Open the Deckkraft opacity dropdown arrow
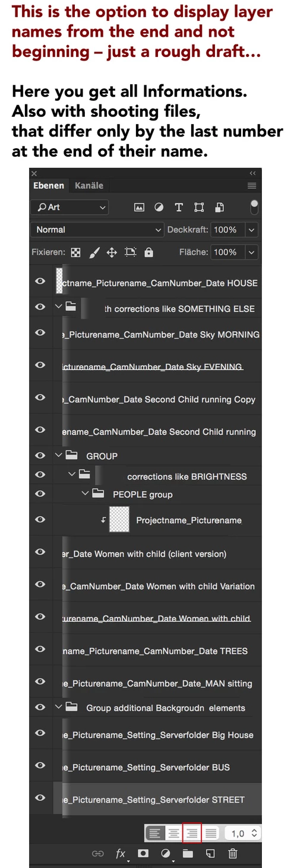 [x=251, y=230]
